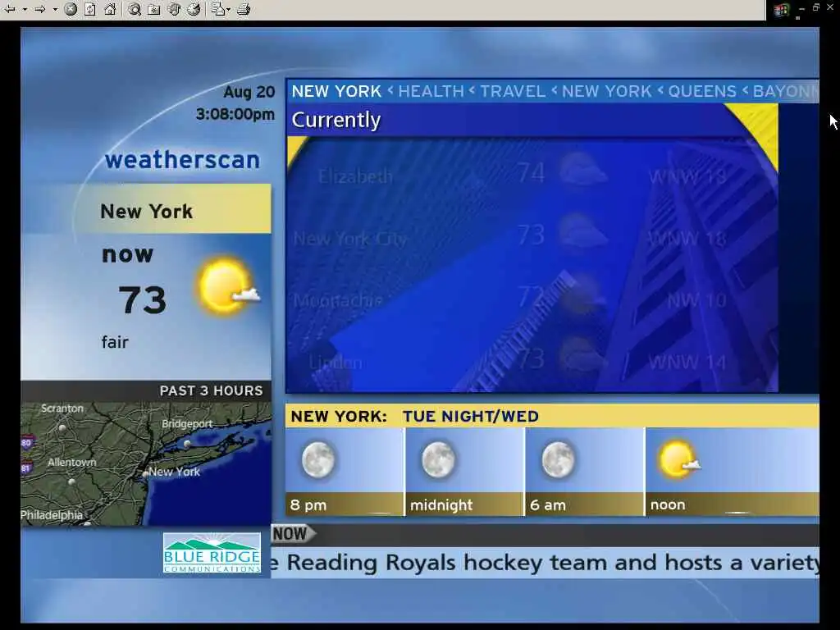Click the '6 am' time label
The height and width of the screenshot is (630, 840).
tap(547, 505)
